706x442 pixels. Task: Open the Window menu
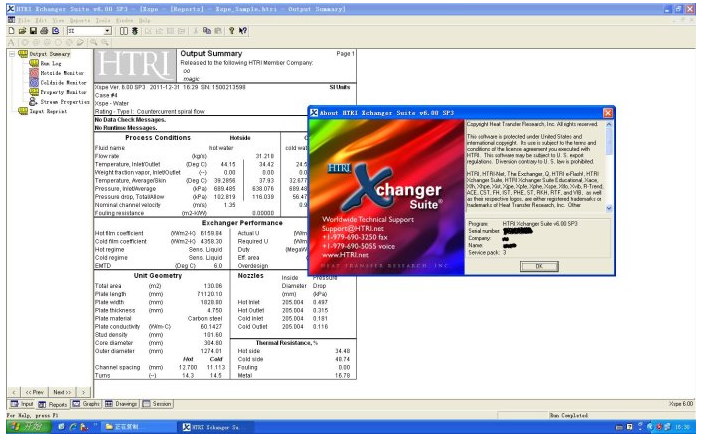[124, 20]
